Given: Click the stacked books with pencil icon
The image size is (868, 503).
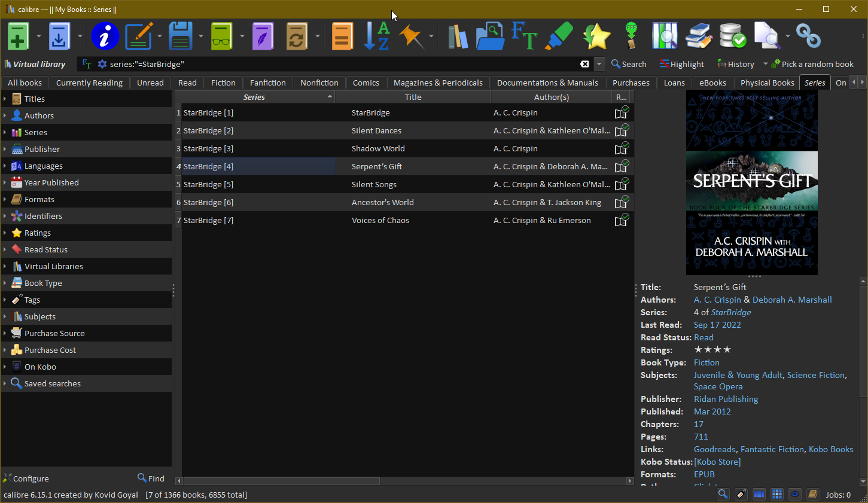Looking at the screenshot, I should click(699, 36).
